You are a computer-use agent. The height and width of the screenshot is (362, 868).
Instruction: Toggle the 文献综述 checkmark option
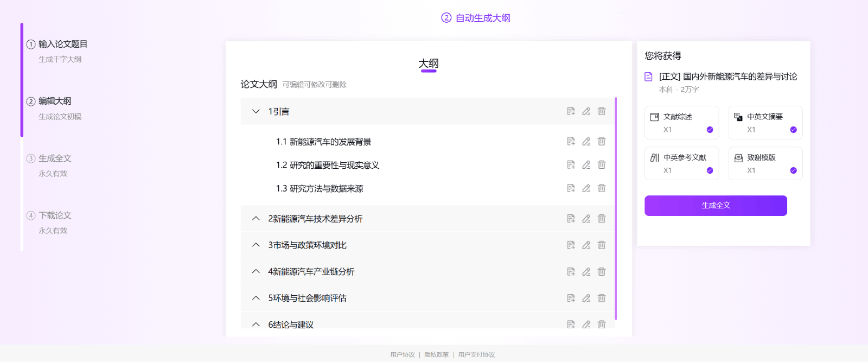710,130
